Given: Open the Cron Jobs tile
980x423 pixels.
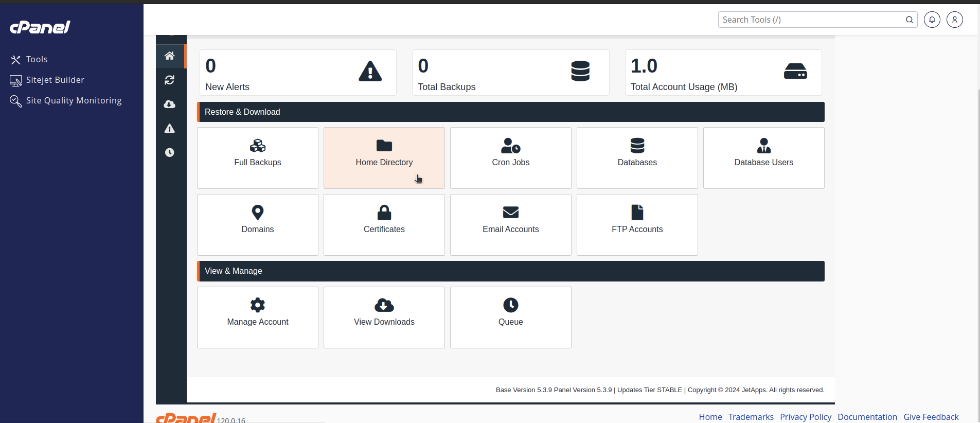Looking at the screenshot, I should pos(511,158).
